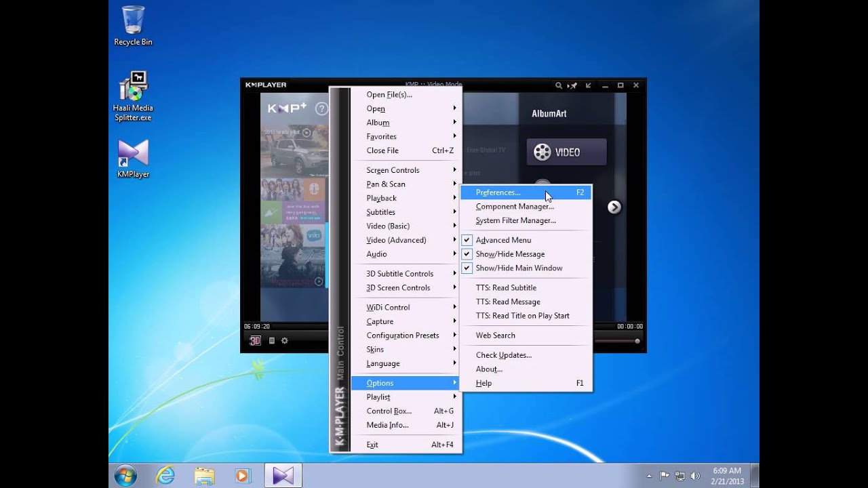Open System Filter Manager... entry

pyautogui.click(x=526, y=220)
